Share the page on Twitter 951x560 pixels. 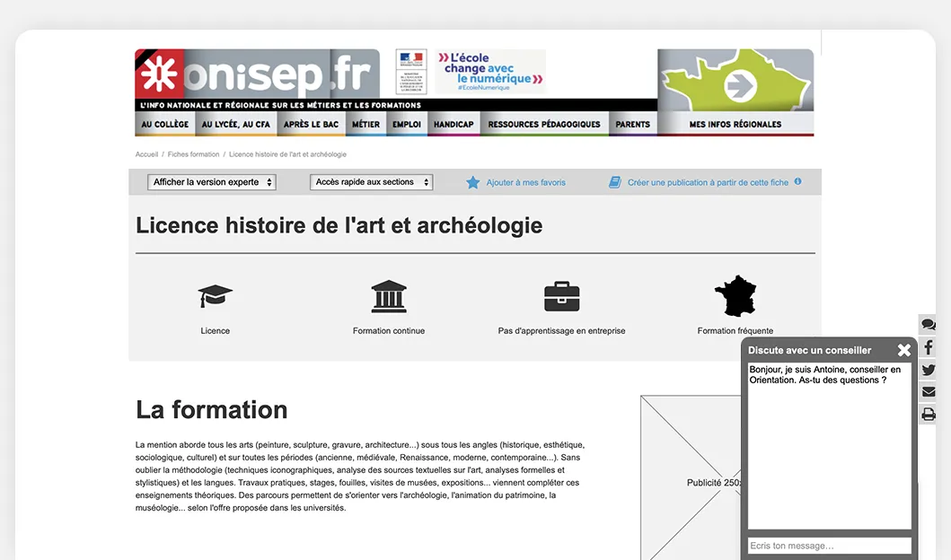[929, 370]
